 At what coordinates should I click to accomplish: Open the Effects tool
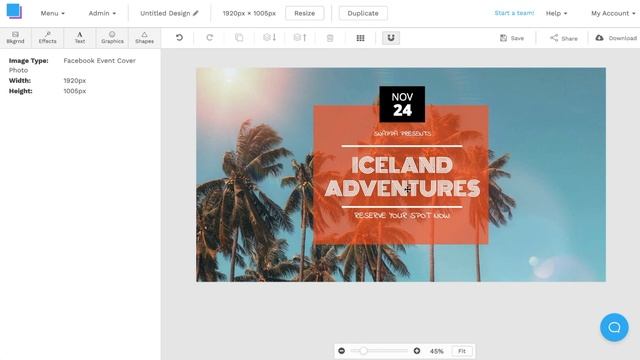pos(47,38)
